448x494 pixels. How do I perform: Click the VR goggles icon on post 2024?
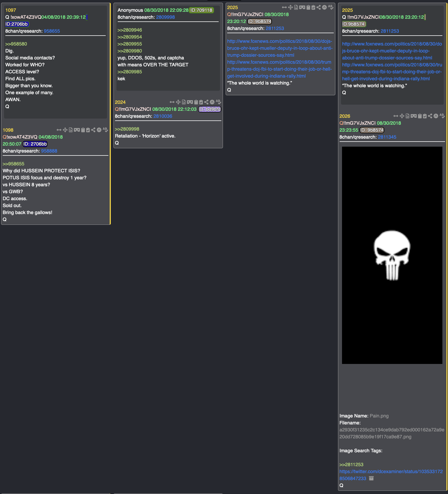(x=190, y=102)
